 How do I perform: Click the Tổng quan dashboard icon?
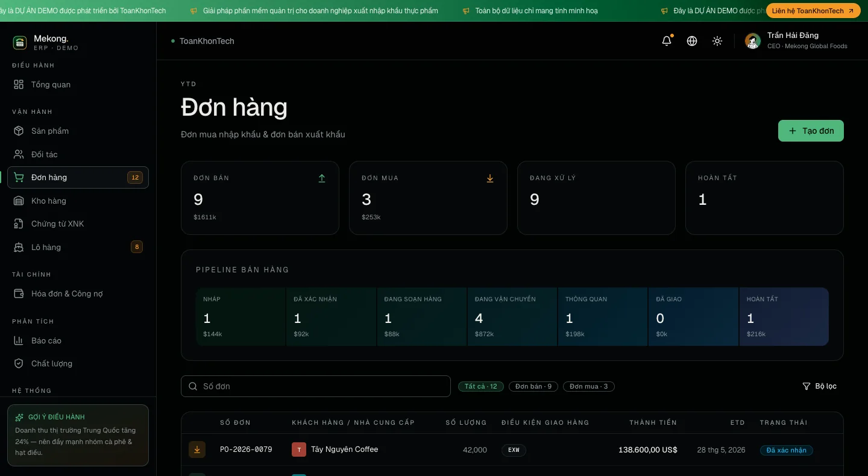19,84
